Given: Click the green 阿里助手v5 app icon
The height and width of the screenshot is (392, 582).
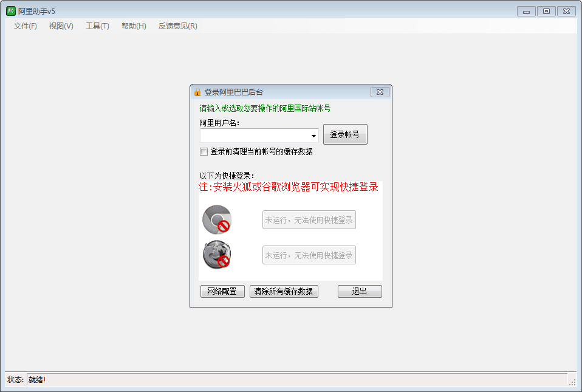Looking at the screenshot, I should click(x=11, y=11).
